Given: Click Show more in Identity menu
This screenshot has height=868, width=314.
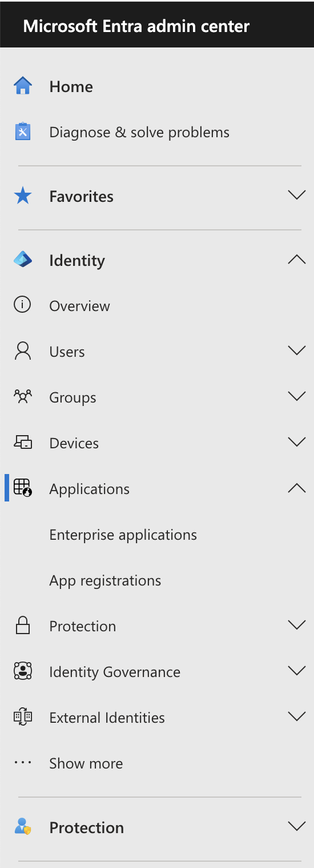Looking at the screenshot, I should pos(86,763).
